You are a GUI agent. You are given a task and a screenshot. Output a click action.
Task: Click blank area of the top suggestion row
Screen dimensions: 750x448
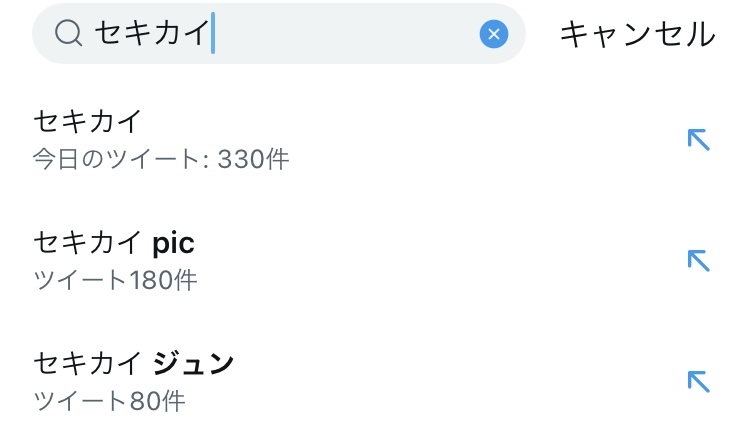450,140
